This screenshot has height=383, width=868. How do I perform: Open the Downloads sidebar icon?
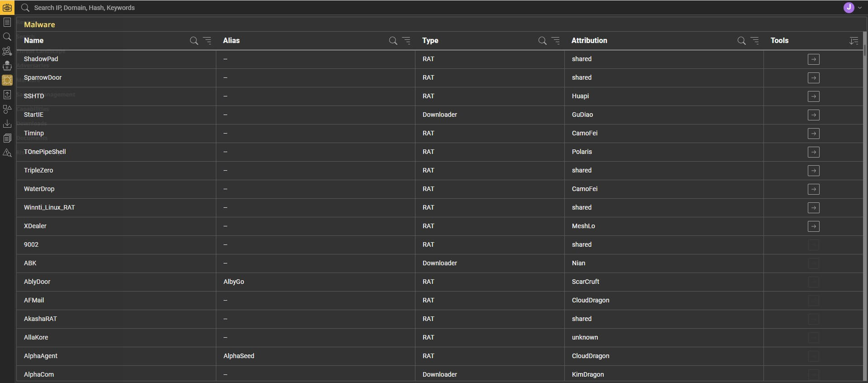pyautogui.click(x=7, y=124)
